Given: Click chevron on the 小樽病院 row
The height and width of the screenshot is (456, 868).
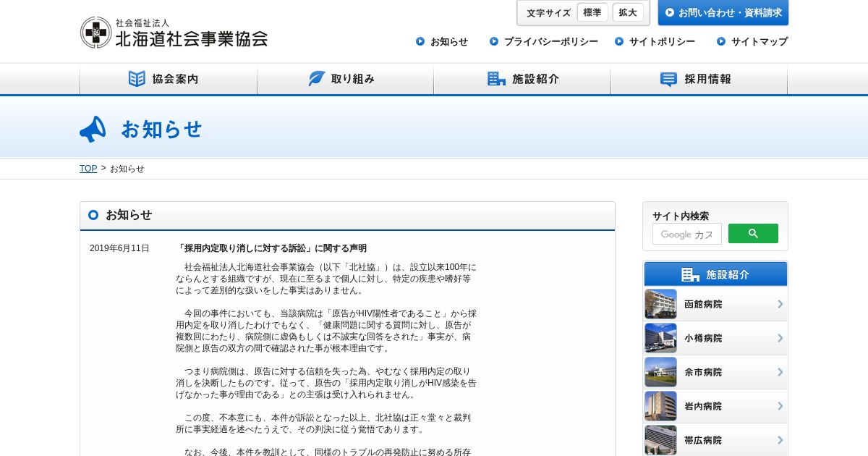Looking at the screenshot, I should (780, 338).
